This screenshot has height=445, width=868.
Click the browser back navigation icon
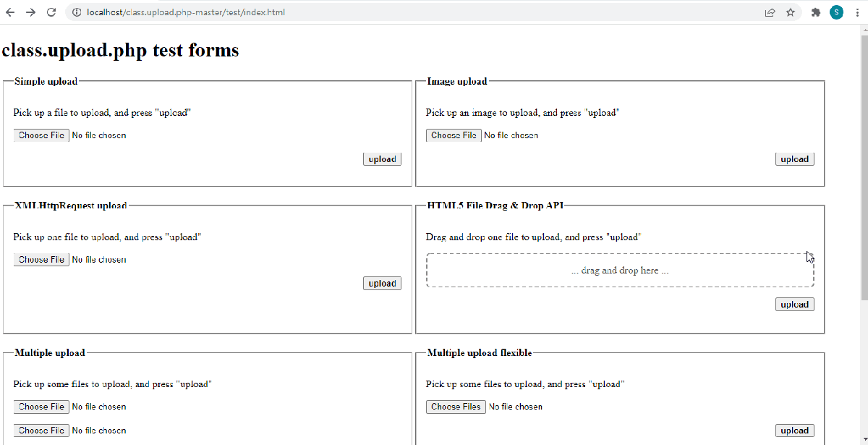click(12, 12)
